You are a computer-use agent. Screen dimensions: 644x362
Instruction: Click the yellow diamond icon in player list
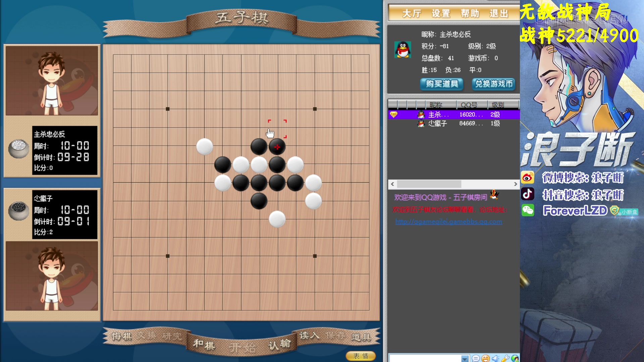click(x=394, y=115)
